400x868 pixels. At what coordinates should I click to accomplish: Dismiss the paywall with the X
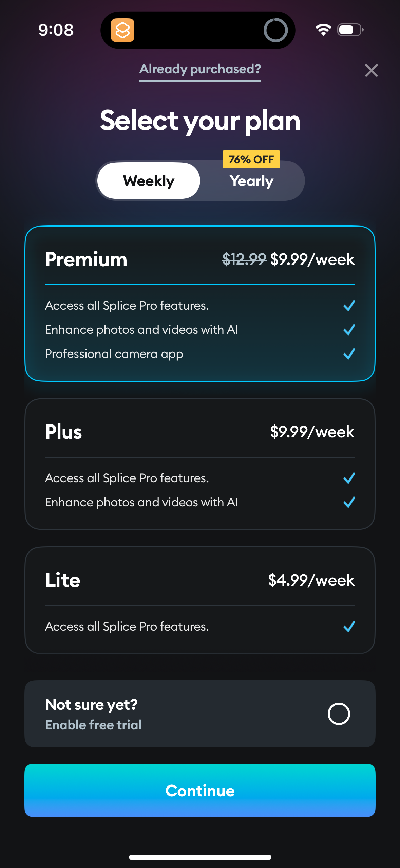pyautogui.click(x=372, y=70)
